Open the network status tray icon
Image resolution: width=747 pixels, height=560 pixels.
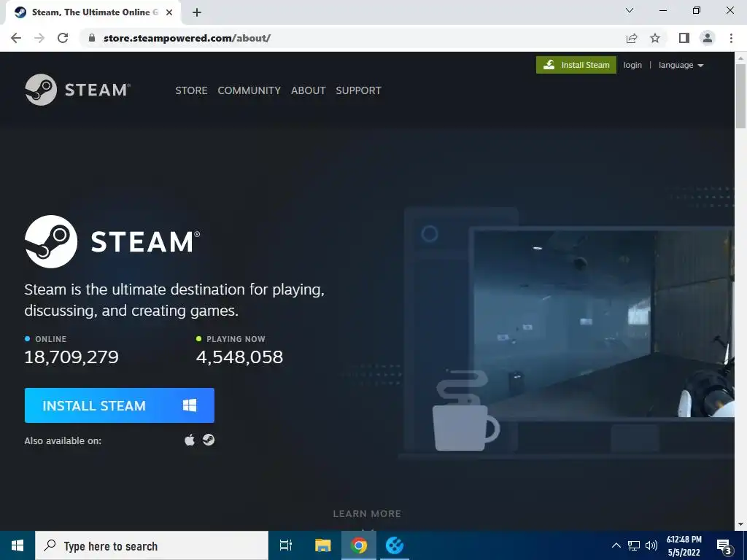(634, 545)
